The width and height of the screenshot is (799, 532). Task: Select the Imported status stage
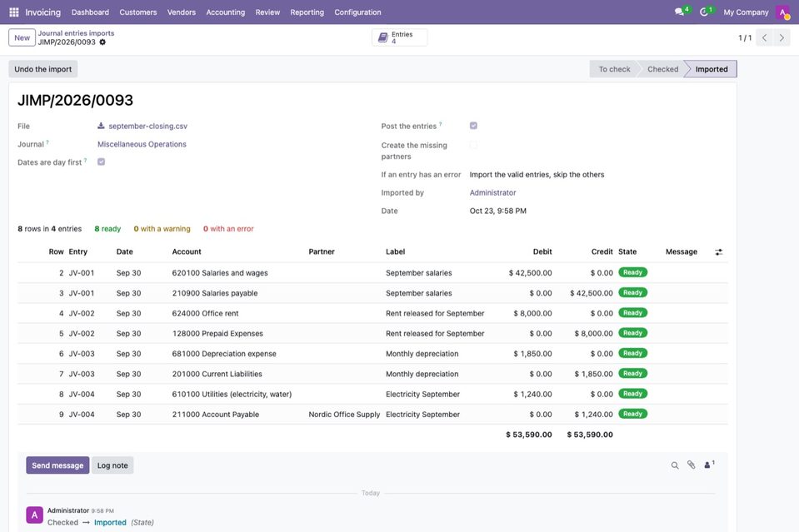point(712,69)
